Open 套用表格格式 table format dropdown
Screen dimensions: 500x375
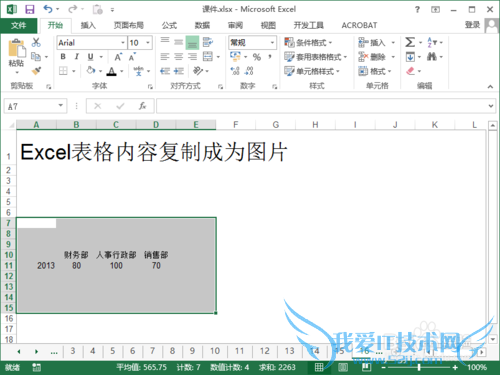pyautogui.click(x=316, y=57)
